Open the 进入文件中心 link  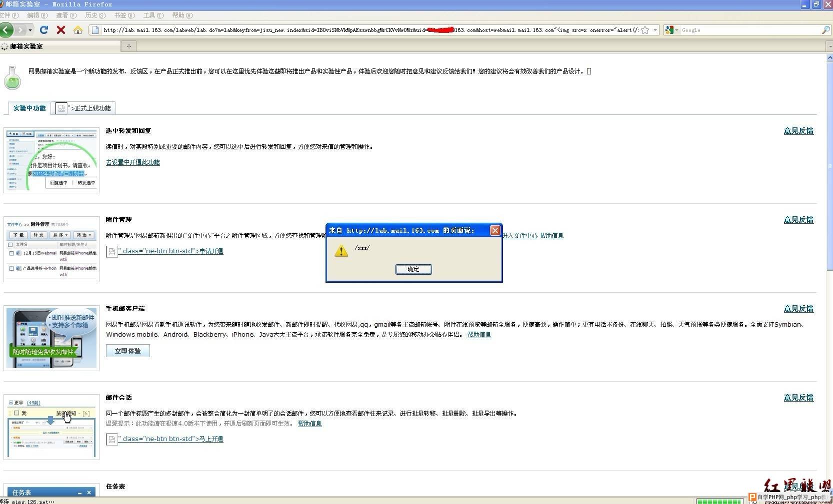point(520,236)
